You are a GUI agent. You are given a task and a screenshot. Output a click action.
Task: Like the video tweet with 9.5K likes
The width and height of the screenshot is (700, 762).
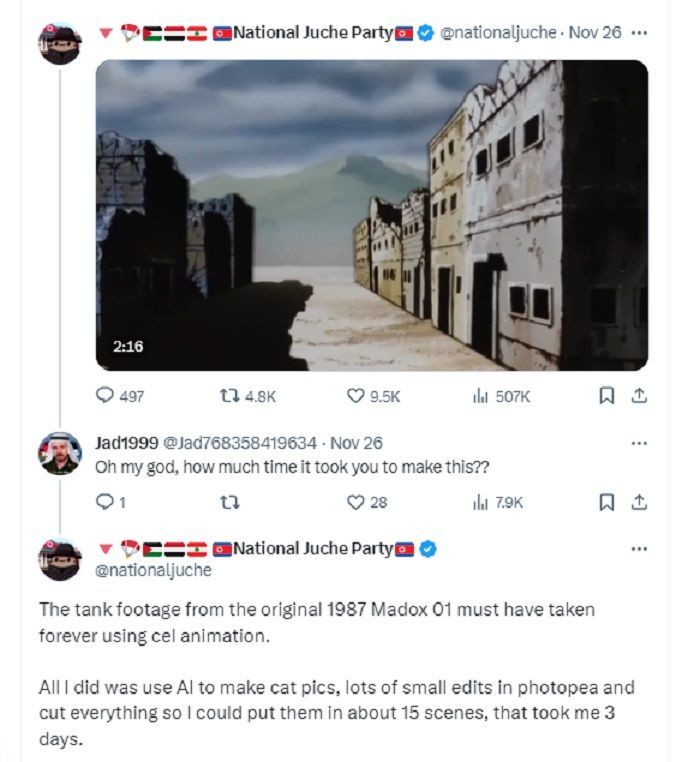point(373,396)
